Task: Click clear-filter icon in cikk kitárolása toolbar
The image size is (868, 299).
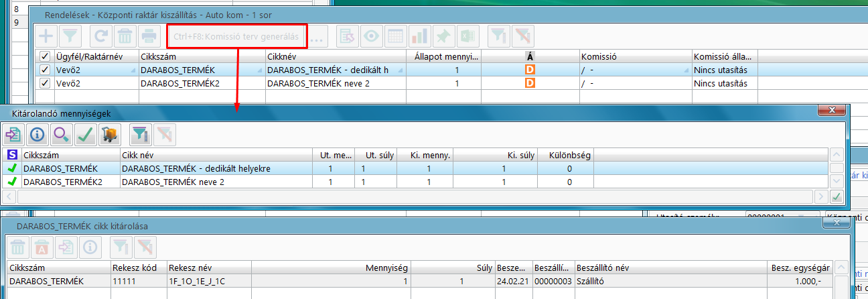Action: (145, 247)
